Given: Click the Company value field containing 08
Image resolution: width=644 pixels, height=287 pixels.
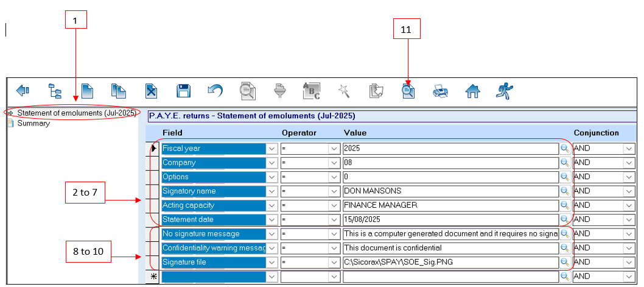Looking at the screenshot, I should pos(450,163).
